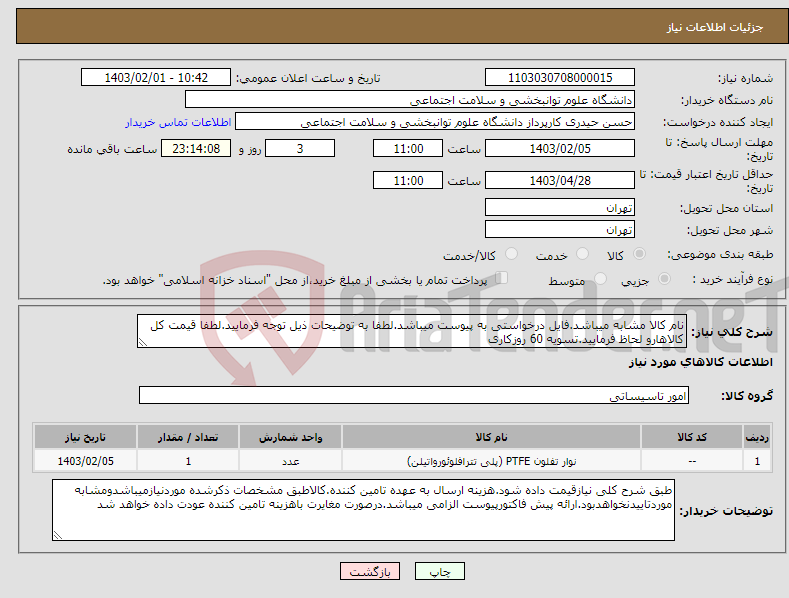Select the متوسط purchase type radio
789x598 pixels.
point(600,278)
